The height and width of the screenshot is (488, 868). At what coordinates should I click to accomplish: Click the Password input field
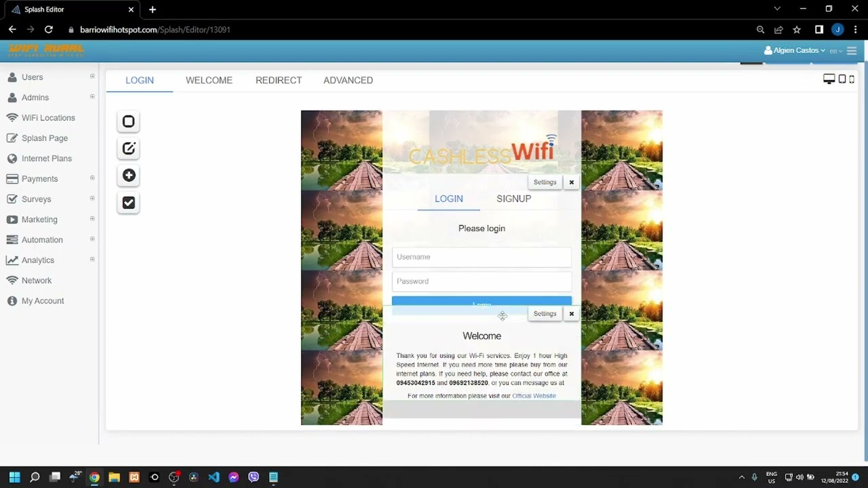(481, 281)
